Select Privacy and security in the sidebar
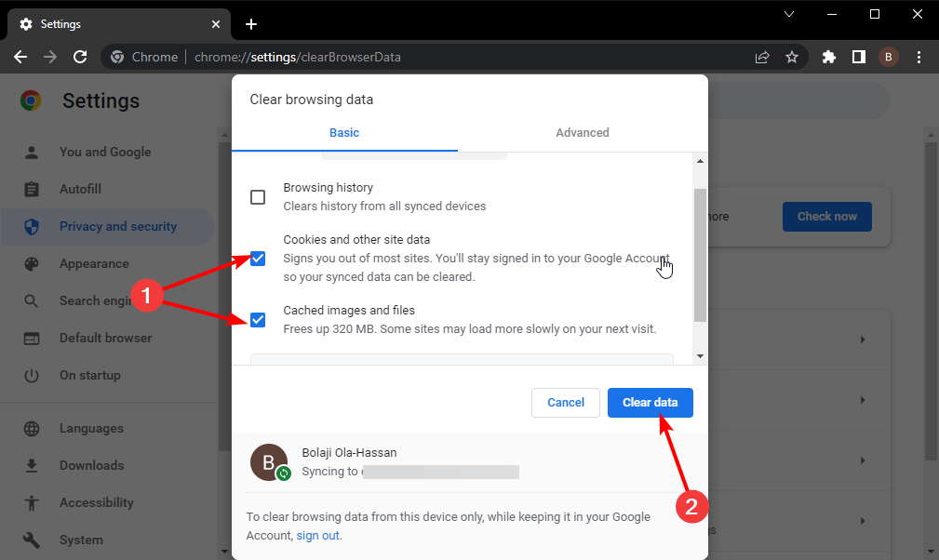The height and width of the screenshot is (560, 939). pyautogui.click(x=108, y=226)
